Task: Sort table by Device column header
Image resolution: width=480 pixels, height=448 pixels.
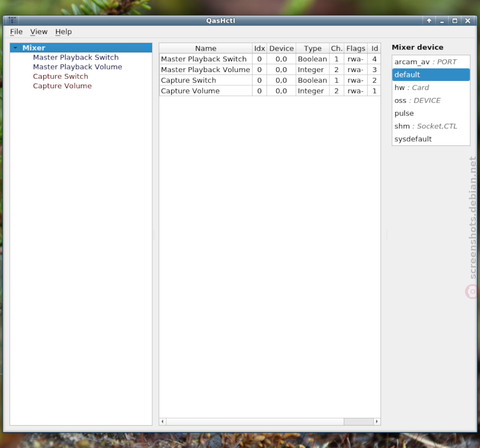Action: click(281, 49)
